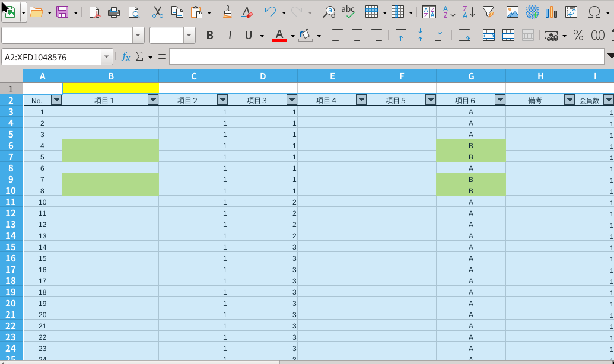Select row 11 header

11,202
